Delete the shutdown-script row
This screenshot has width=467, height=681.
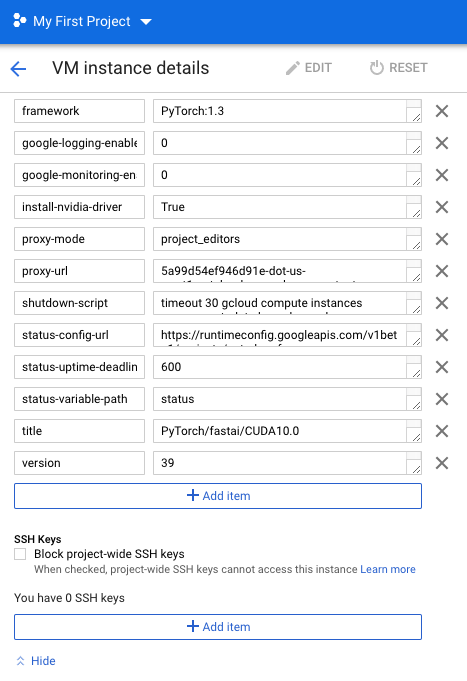pyautogui.click(x=442, y=303)
